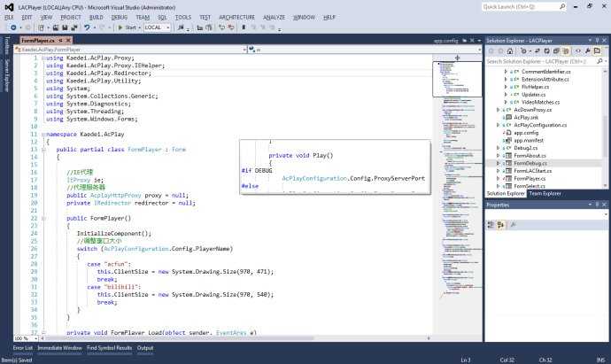Viewport: 611px width, 364px height.
Task: Open the Immediate Window tab
Action: [59, 348]
